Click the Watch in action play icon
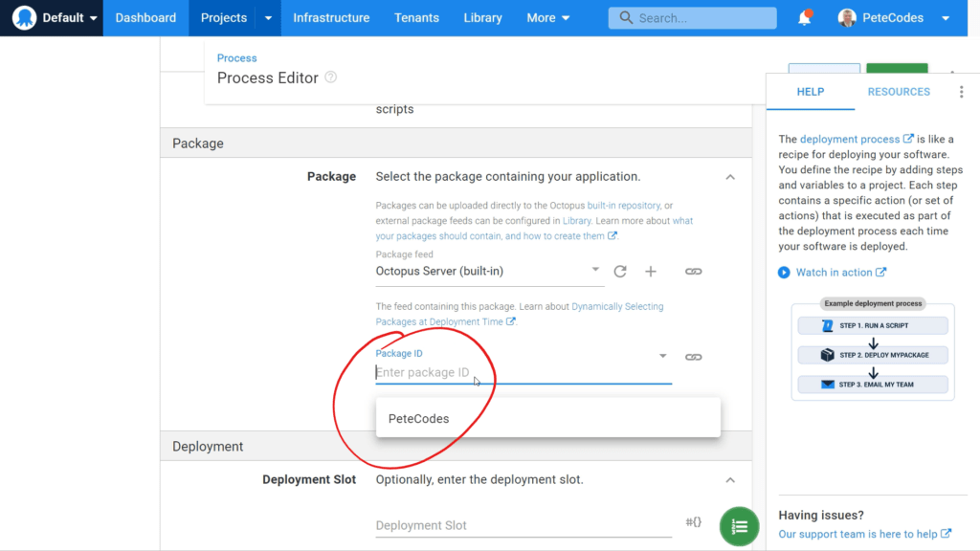980x551 pixels. [x=784, y=273]
